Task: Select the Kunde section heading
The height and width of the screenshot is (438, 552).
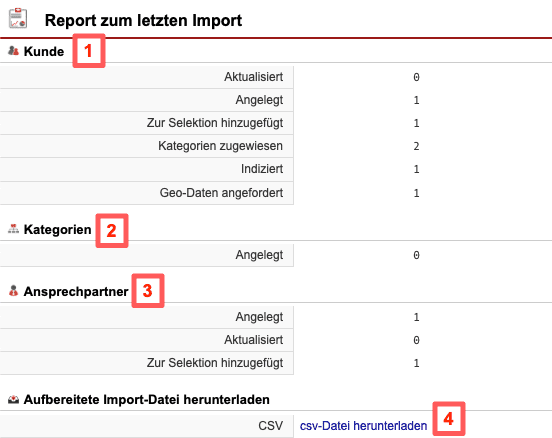Action: pyautogui.click(x=44, y=51)
